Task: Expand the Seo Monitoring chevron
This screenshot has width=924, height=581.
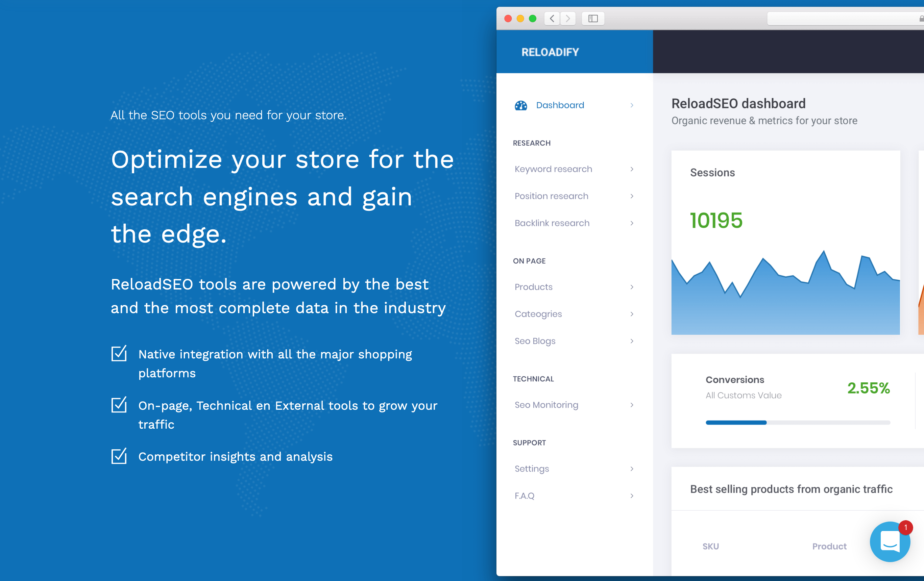Action: pos(632,405)
